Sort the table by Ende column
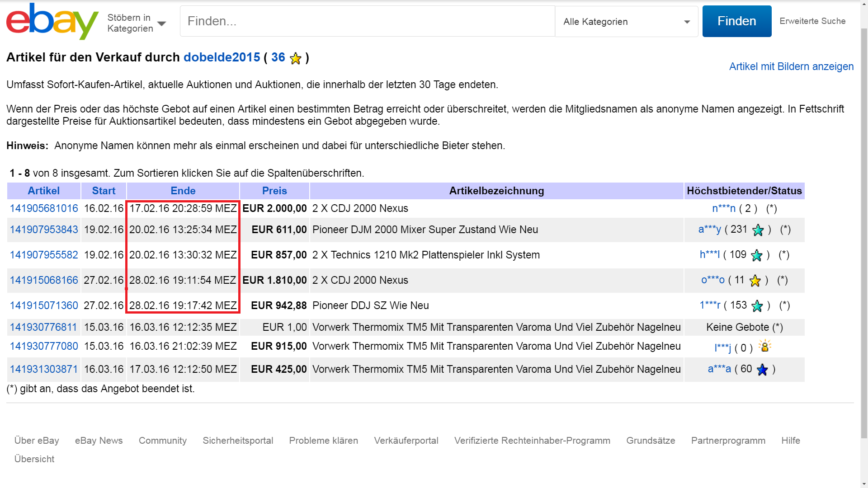The image size is (868, 488). coord(183,191)
